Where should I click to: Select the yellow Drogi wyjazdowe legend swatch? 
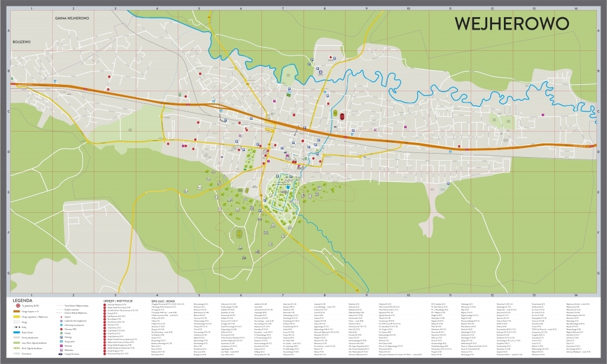[18, 317]
